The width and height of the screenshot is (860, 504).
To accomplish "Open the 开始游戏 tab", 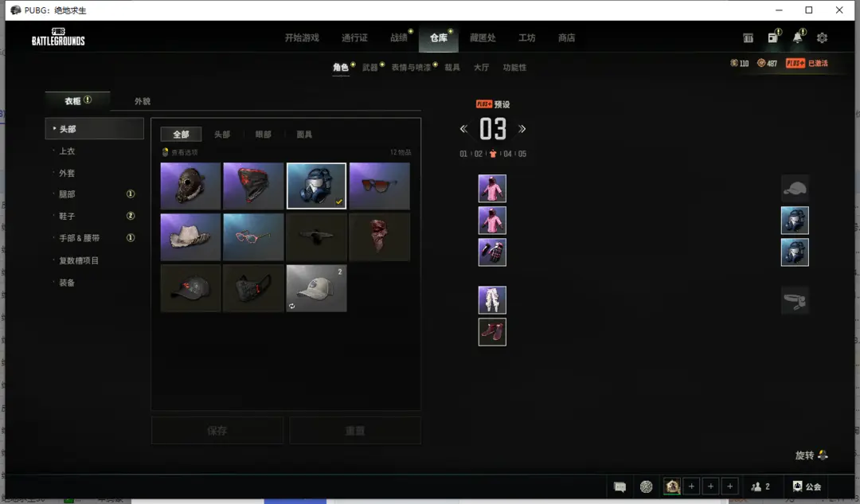I will pos(302,38).
